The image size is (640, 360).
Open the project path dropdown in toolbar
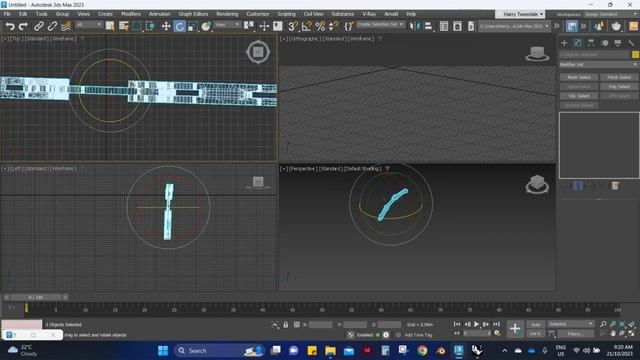click(x=514, y=26)
